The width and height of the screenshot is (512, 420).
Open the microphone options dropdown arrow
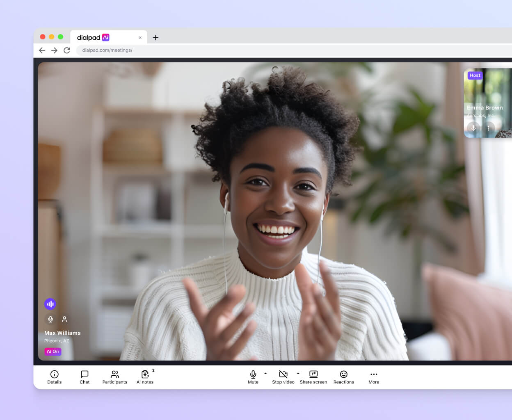coord(265,374)
